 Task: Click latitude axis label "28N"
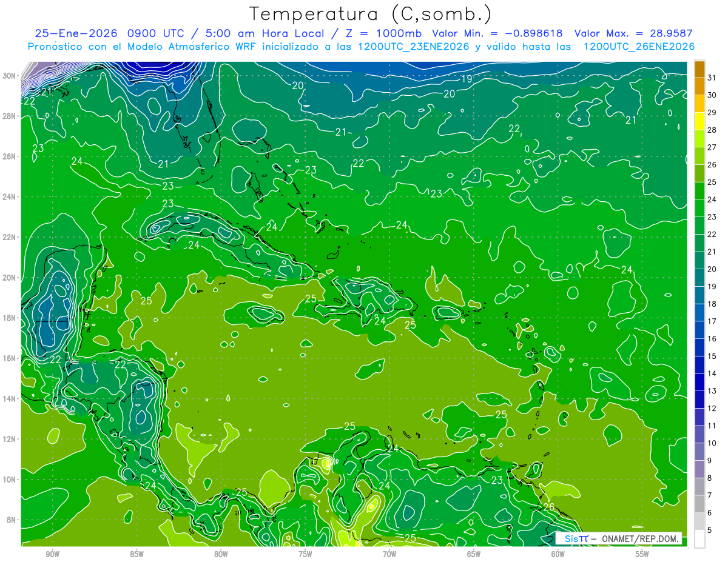[9, 116]
